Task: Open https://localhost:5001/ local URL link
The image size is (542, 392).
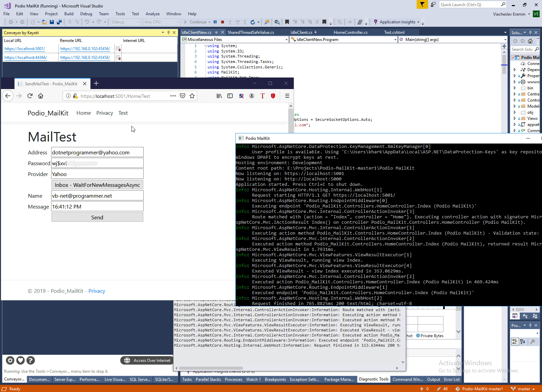Action: coord(25,49)
